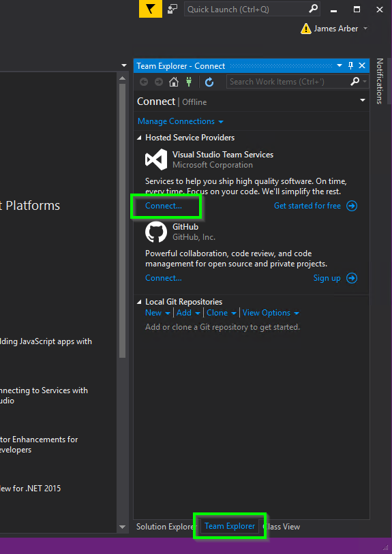Open the Connect page dropdown arrow
The image size is (392, 554).
pyautogui.click(x=362, y=101)
